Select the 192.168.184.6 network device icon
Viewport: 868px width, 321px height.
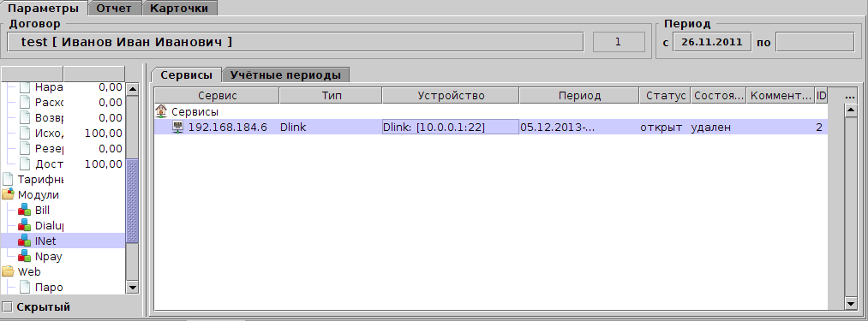pyautogui.click(x=178, y=128)
